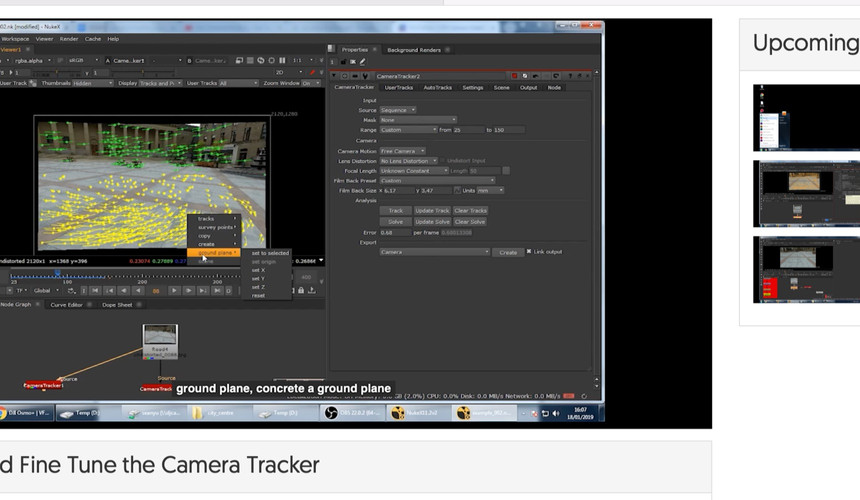
Task: Jump to the first frame
Action: (x=95, y=291)
